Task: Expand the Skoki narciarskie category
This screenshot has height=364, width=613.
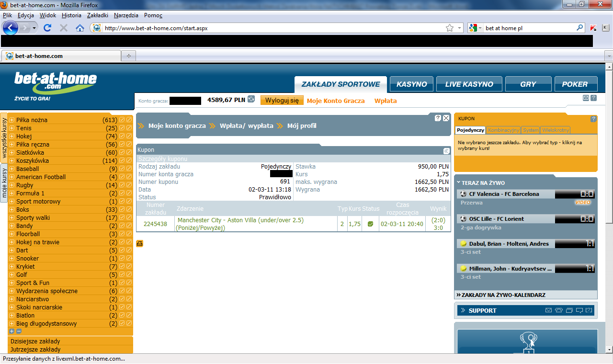Action: (12, 307)
